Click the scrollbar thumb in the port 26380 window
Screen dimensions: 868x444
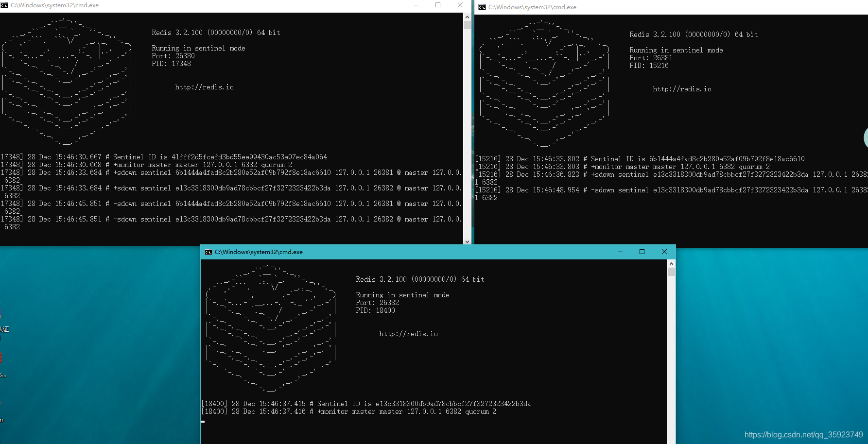tap(467, 25)
